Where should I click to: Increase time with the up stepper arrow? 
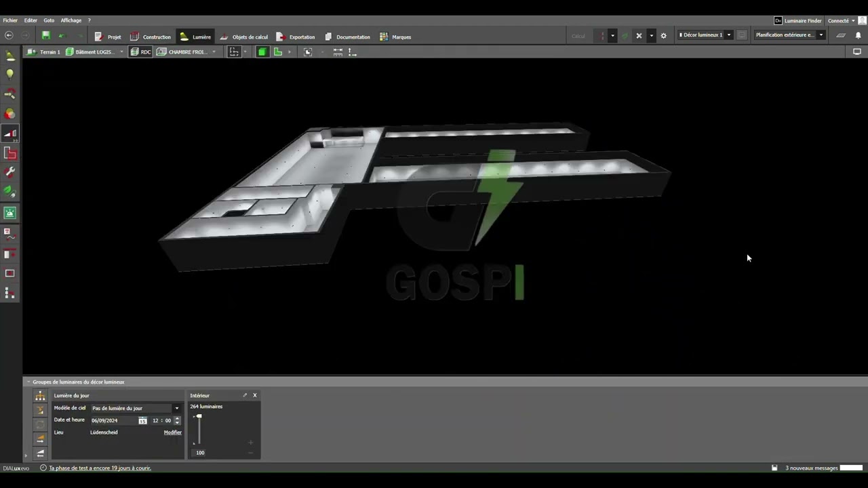pos(178,419)
